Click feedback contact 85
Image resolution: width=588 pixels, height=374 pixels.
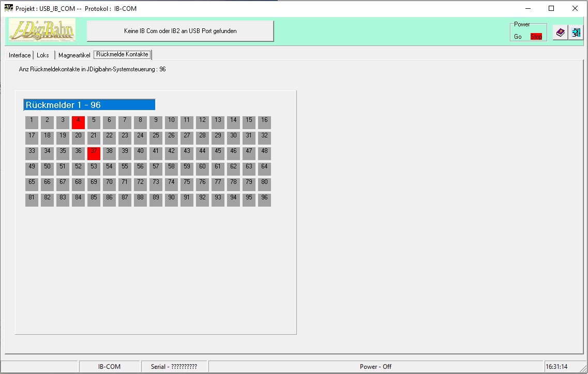coord(94,200)
